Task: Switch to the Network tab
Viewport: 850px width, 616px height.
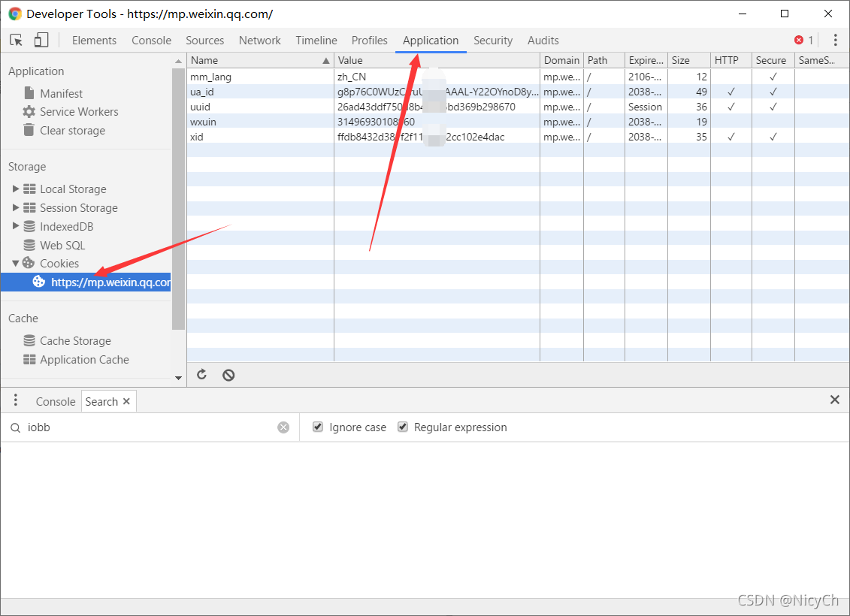Action: [260, 41]
